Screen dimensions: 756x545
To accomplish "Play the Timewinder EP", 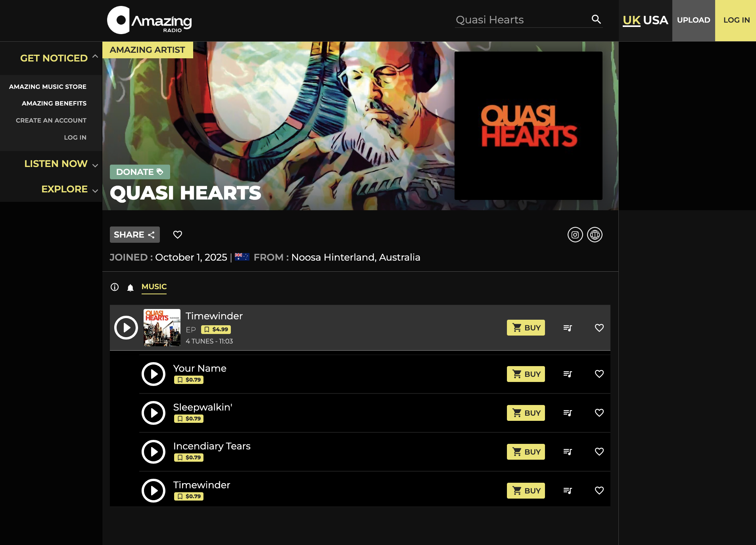I will click(x=126, y=328).
